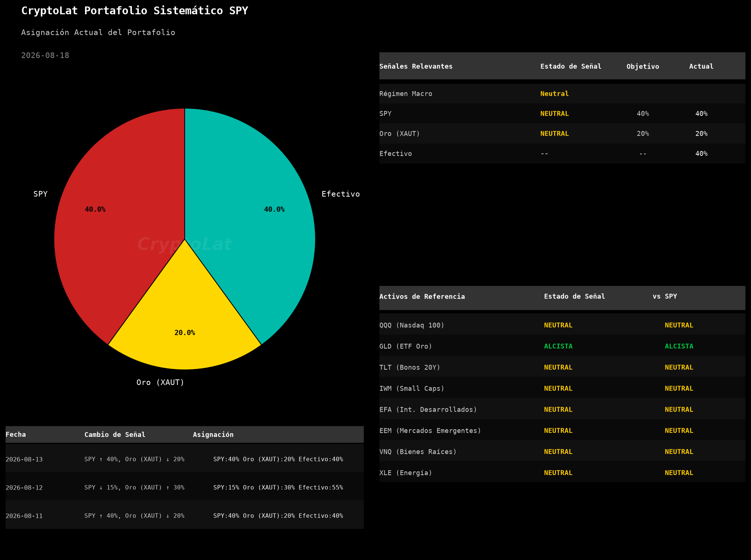Click the 40% Actual value in Efectivo row
The height and width of the screenshot is (560, 751).
(701, 154)
